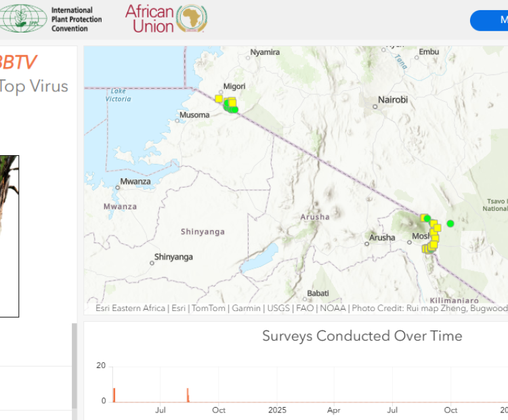
Task: Click the first orange survey bar in the chart
Action: (114, 395)
